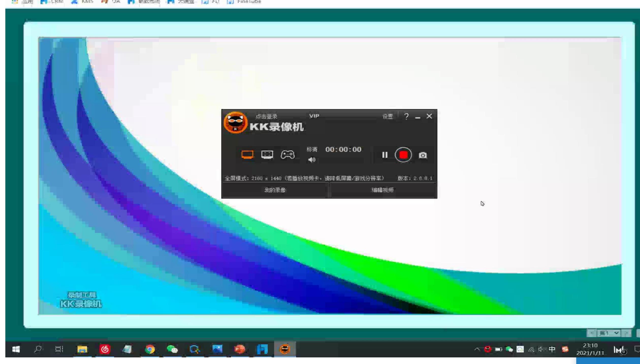Open the clock showing 23:10 2021/1/11
The width and height of the screenshot is (640, 364).
(590, 349)
